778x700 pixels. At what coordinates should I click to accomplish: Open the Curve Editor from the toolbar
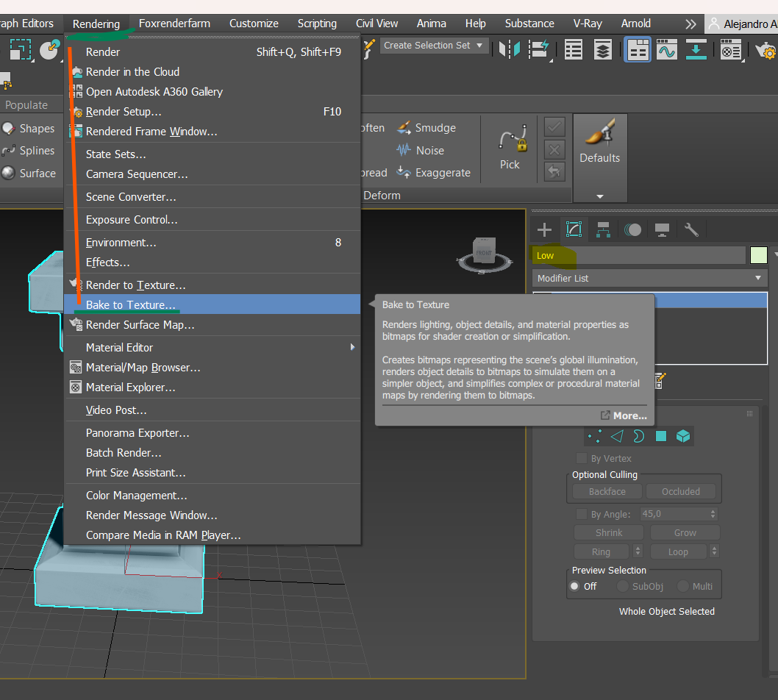(x=666, y=50)
